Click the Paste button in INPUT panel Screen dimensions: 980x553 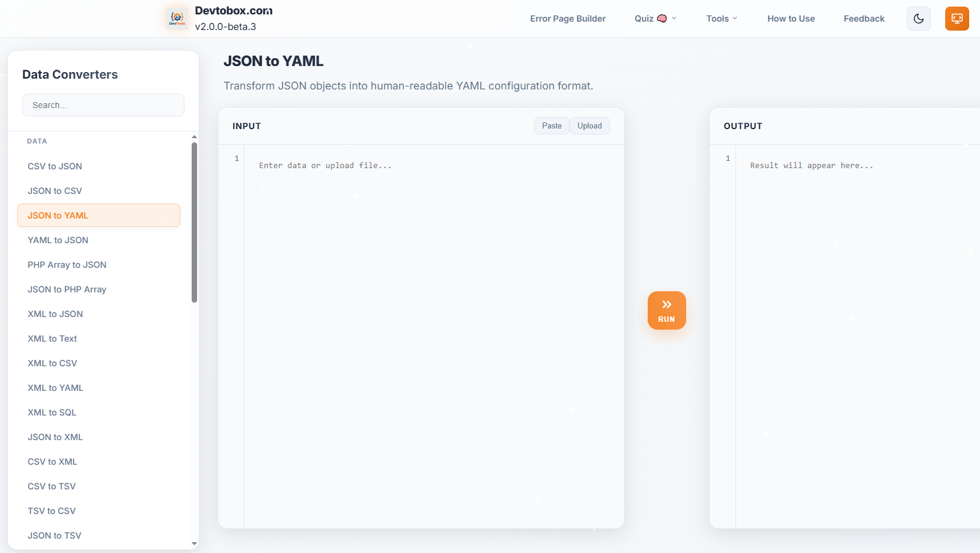(551, 125)
